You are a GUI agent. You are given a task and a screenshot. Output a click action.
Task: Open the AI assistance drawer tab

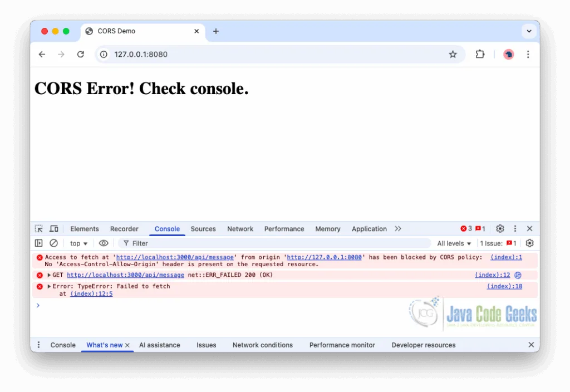click(160, 345)
